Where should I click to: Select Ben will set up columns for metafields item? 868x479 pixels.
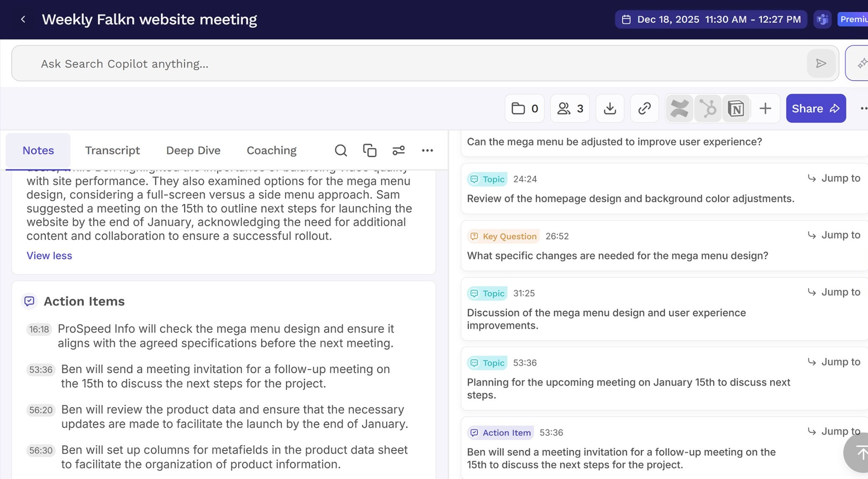[x=234, y=457]
